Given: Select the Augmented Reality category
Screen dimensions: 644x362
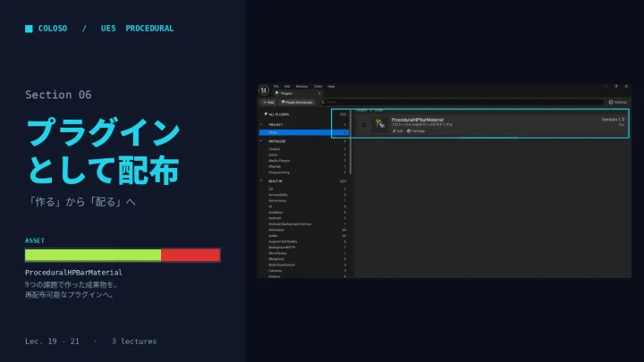Looking at the screenshot, I should 304,241.
